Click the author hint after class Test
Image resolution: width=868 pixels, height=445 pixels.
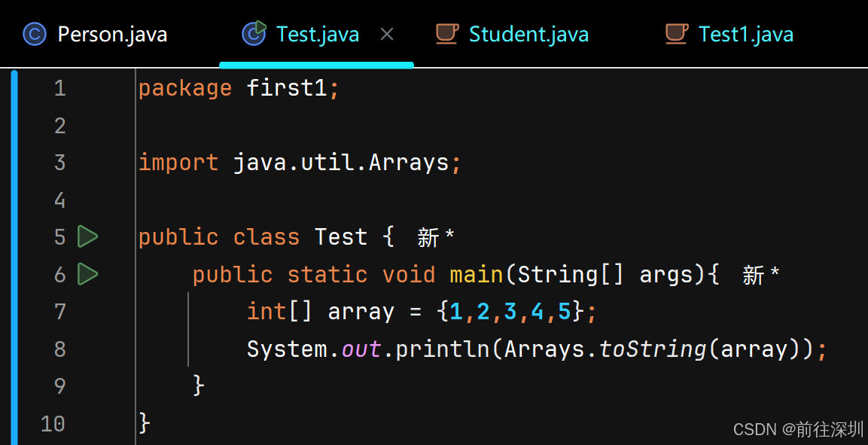(x=436, y=237)
